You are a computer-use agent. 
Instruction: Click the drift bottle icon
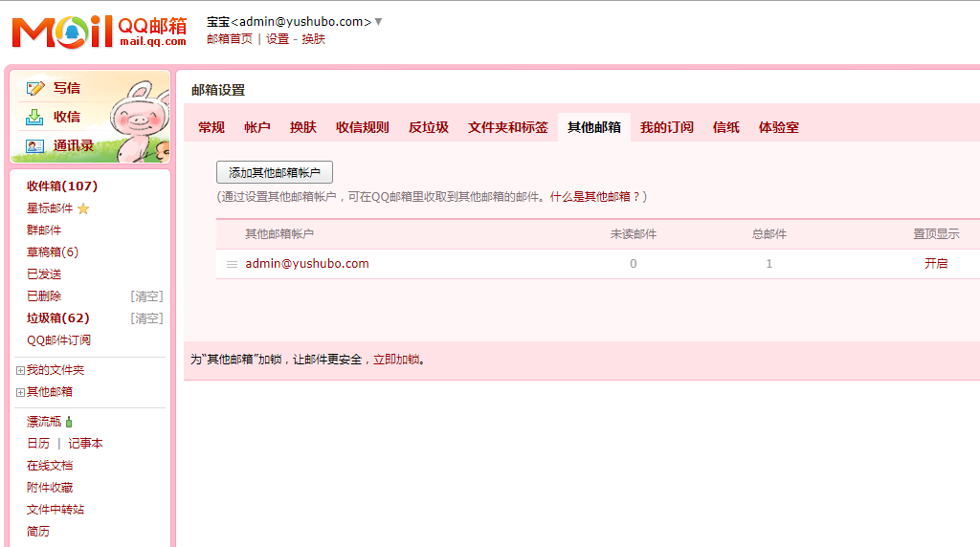point(69,422)
